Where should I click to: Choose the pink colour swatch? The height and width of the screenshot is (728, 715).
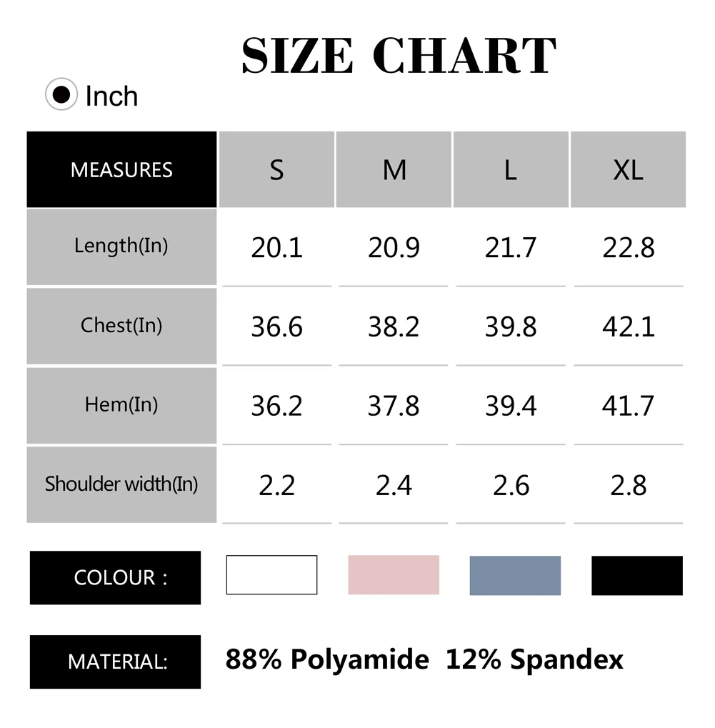[394, 575]
